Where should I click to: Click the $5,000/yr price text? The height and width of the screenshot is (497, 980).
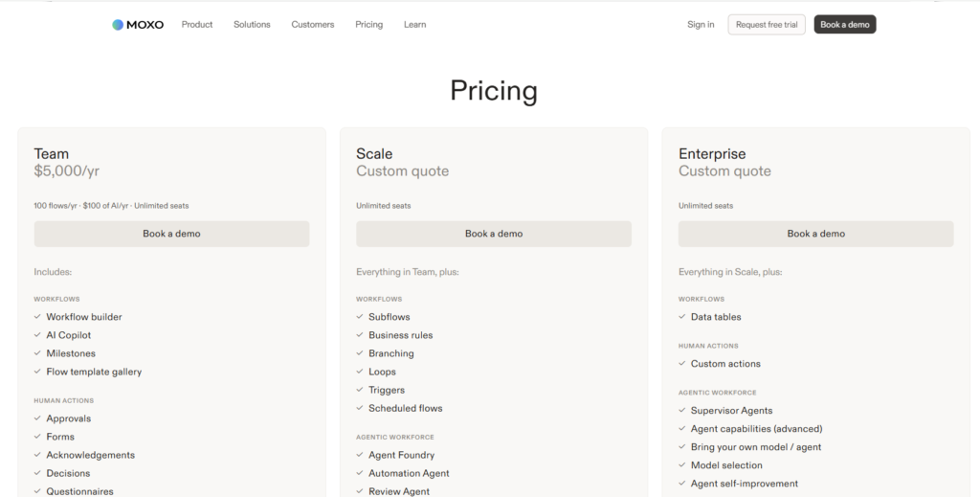[x=66, y=170]
